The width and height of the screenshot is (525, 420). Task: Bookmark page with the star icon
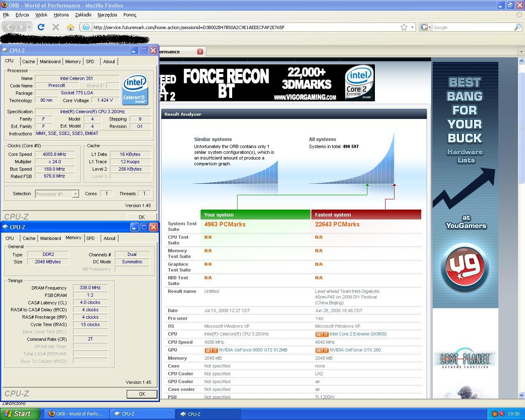point(404,27)
